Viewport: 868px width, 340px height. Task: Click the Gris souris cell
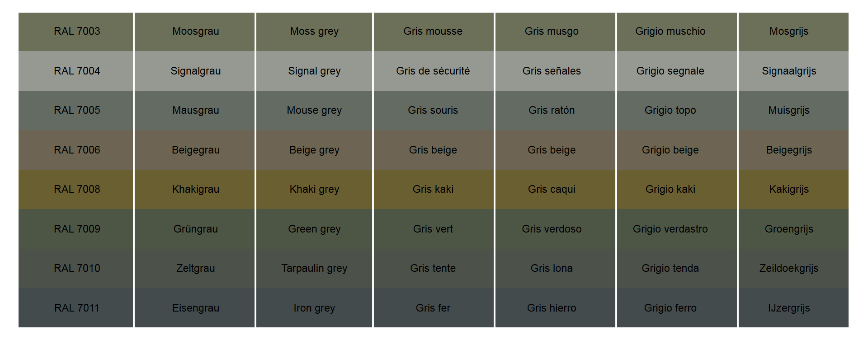[x=433, y=110]
